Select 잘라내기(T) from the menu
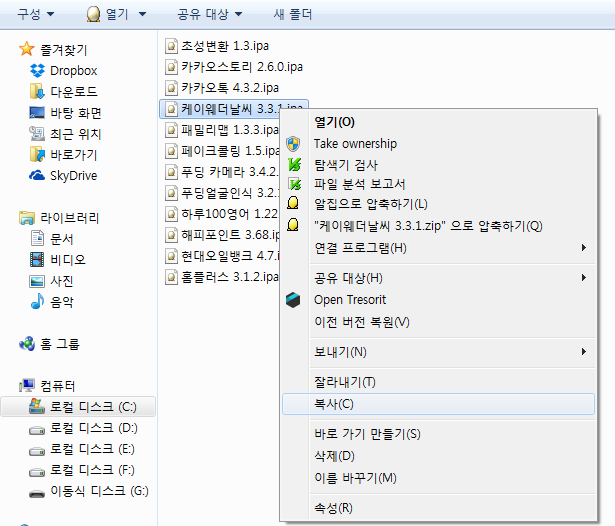The height and width of the screenshot is (526, 615). [x=438, y=382]
